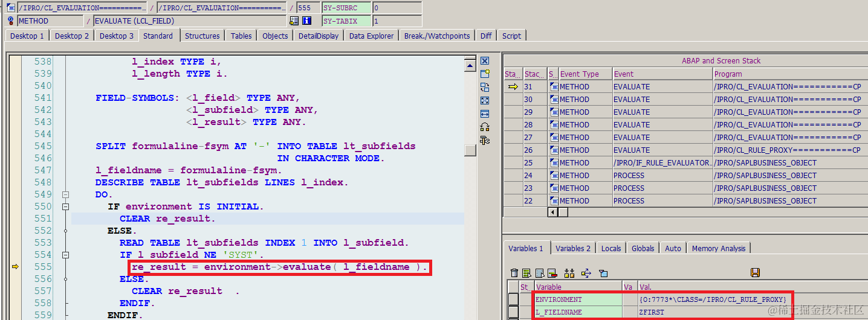
Task: Click the Program column header in stack table
Action: click(789, 74)
